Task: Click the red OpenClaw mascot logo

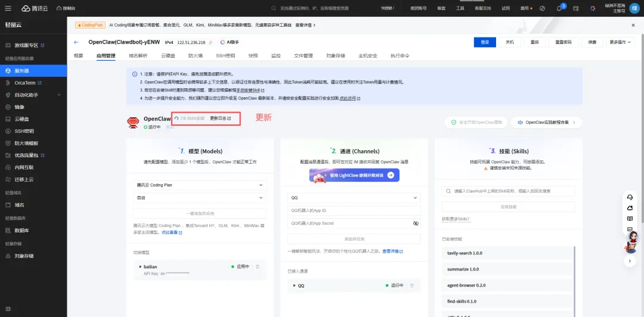Action: point(132,122)
